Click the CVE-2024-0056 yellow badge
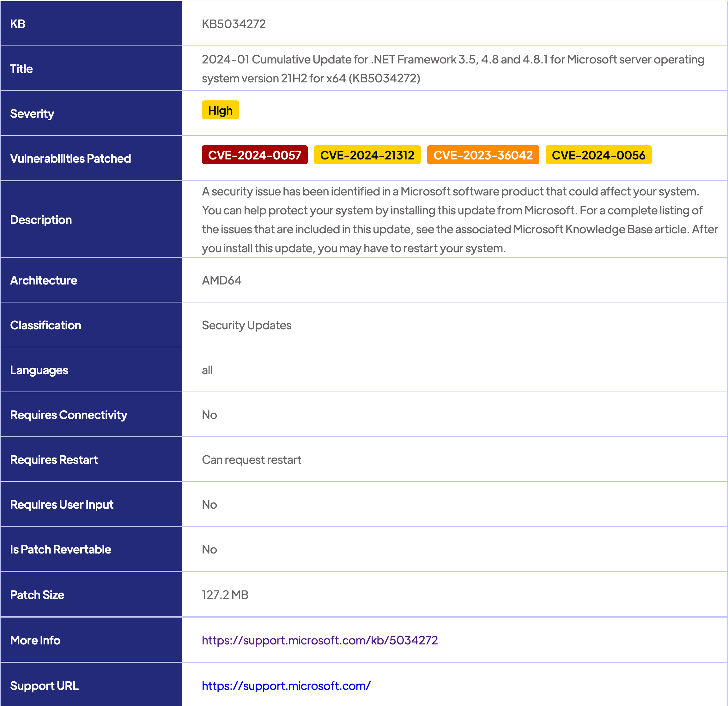Screen dimensions: 728x706 pyautogui.click(x=598, y=155)
